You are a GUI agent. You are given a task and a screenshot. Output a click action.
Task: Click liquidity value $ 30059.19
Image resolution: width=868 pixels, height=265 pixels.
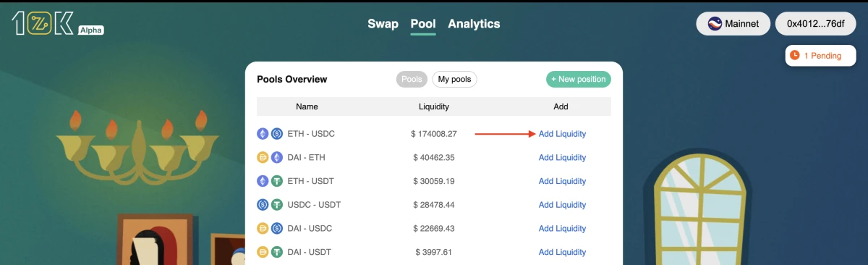(x=434, y=181)
